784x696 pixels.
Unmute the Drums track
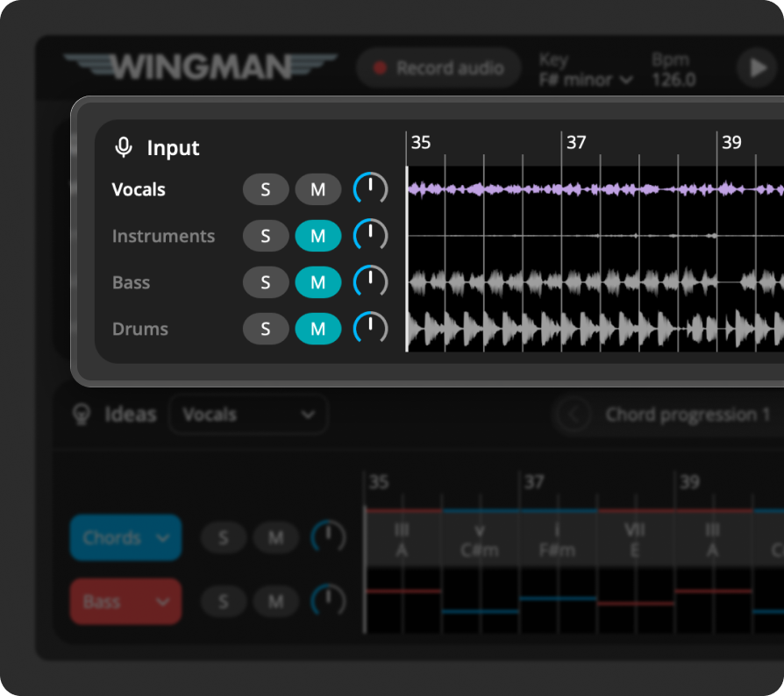tap(318, 329)
